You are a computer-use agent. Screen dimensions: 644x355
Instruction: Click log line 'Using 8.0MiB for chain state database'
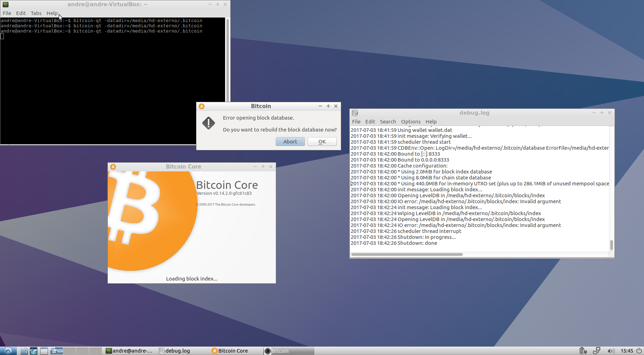click(421, 178)
